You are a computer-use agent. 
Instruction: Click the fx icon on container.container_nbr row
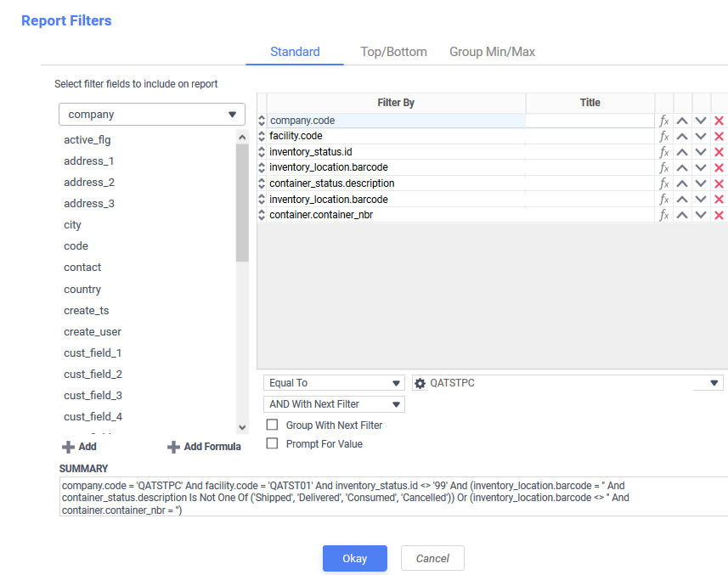pos(663,214)
